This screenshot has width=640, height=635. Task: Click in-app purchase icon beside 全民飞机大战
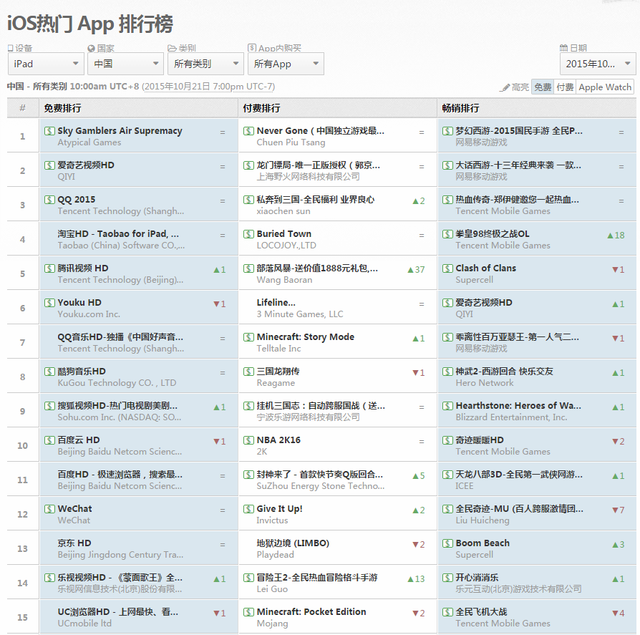tap(447, 612)
